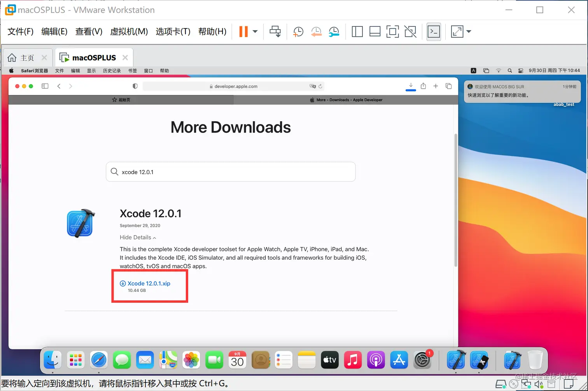
Task: Expand the stretch display dropdown arrow
Action: coord(469,31)
